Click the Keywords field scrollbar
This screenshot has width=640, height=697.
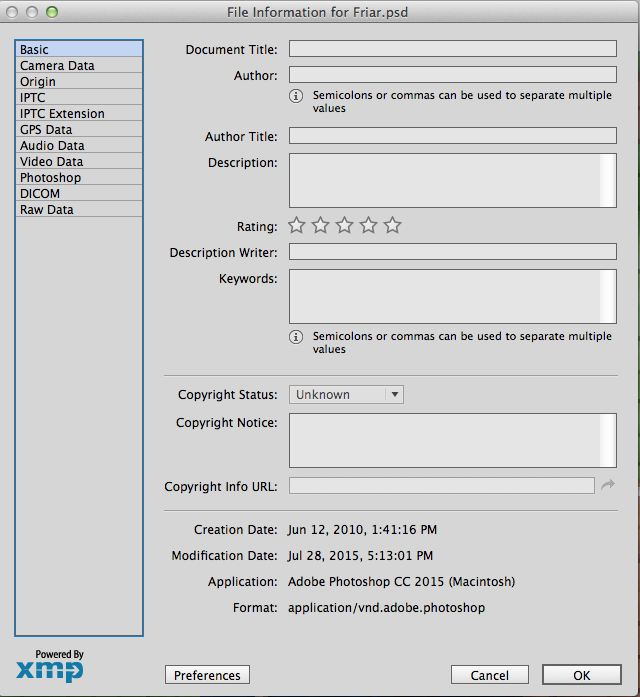(x=608, y=296)
